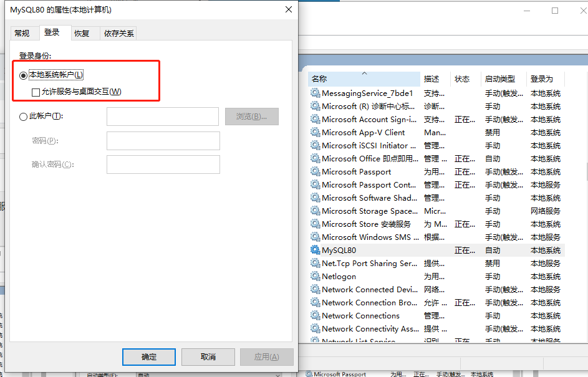Click the Netlogon service gear icon
The height and width of the screenshot is (377, 588).
(x=314, y=276)
